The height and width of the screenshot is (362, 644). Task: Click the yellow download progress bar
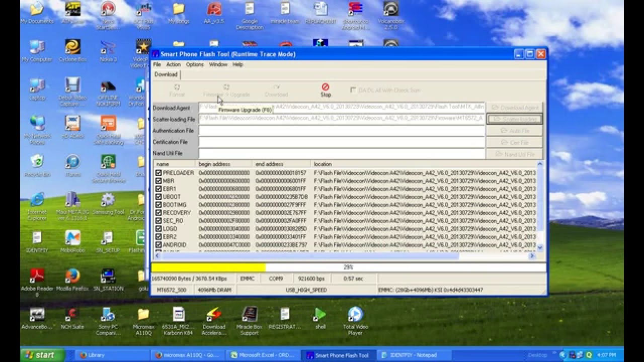[208, 267]
